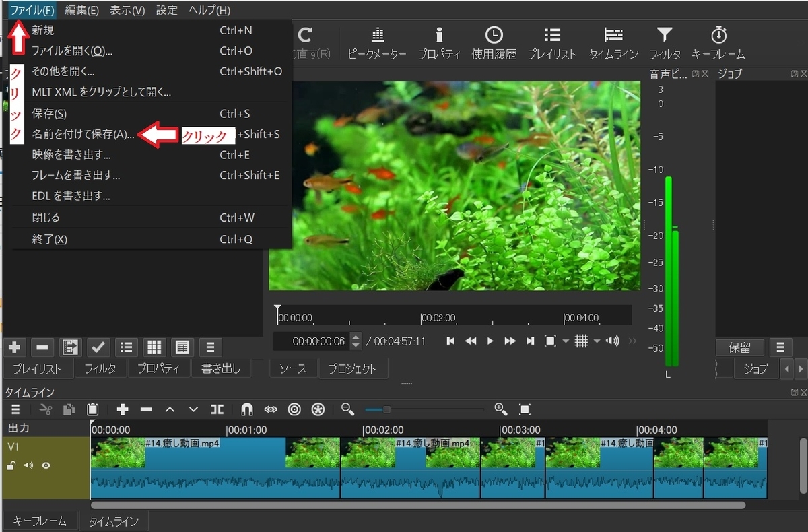This screenshot has height=532, width=808.
Task: Click the fast forward button
Action: (x=510, y=341)
